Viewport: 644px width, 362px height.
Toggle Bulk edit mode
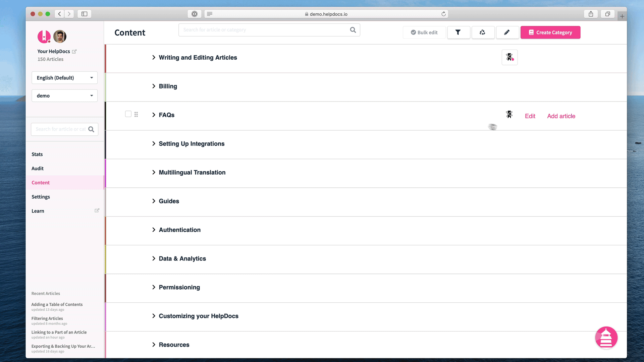pos(424,33)
